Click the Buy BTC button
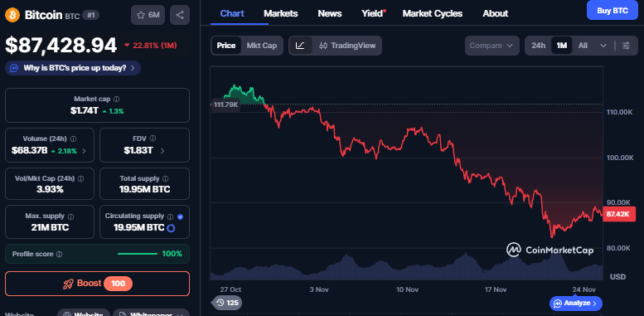 tap(612, 11)
